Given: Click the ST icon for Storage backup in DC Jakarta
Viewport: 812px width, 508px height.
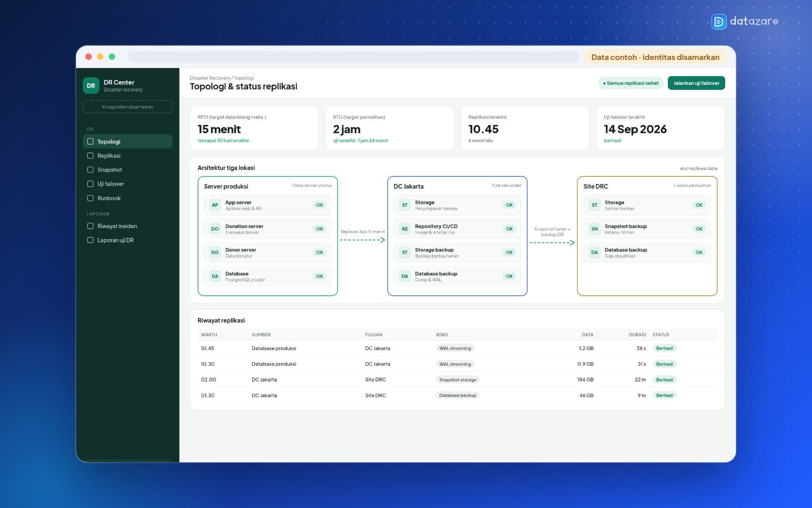Looking at the screenshot, I should 404,252.
